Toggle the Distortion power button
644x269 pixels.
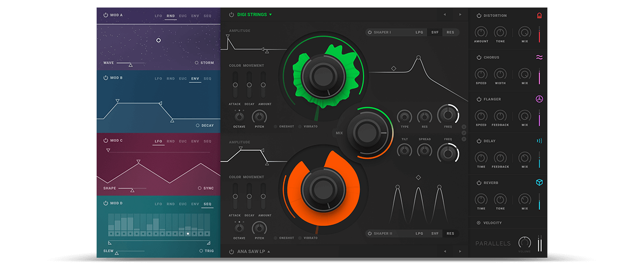[478, 16]
